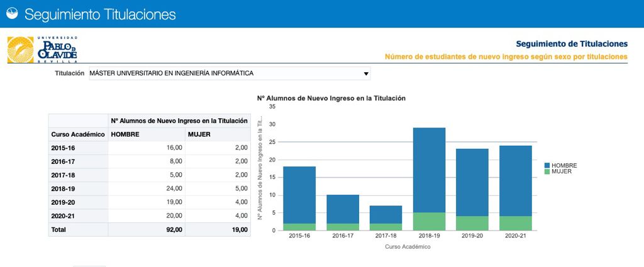Click the Titulación field label
Viewport: 644px width, 267px height.
69,74
